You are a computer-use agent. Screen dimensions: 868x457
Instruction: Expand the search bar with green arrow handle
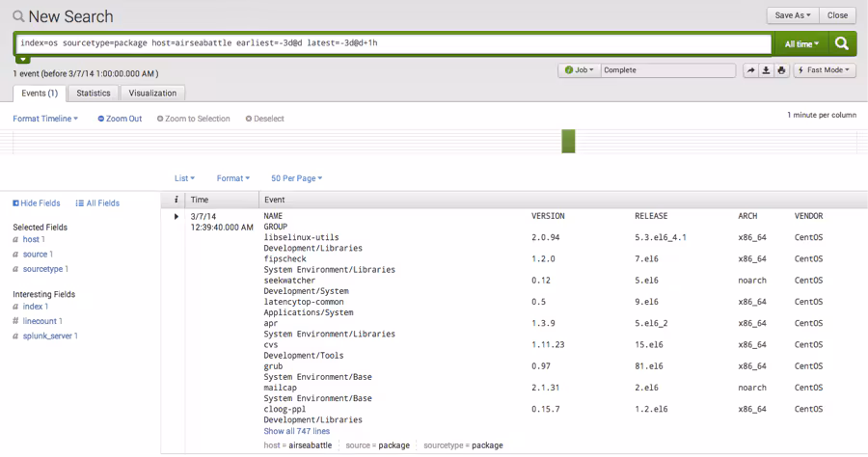[x=24, y=60]
